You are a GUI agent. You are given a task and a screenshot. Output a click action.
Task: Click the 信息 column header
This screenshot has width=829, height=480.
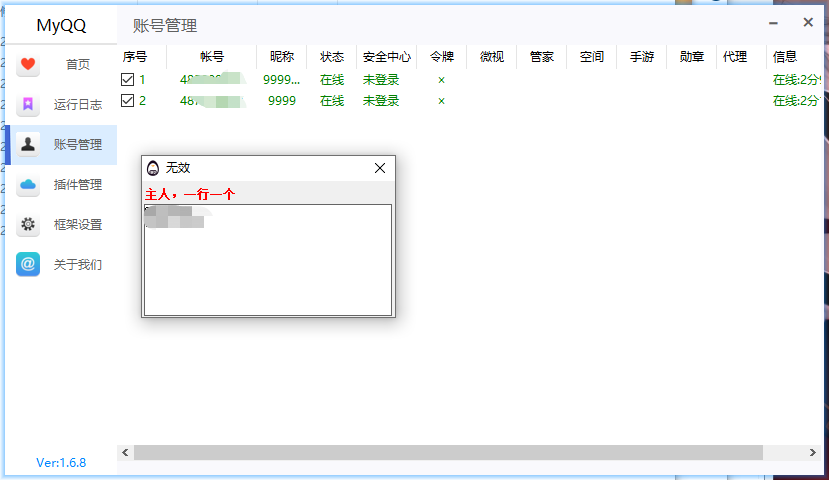pyautogui.click(x=785, y=57)
